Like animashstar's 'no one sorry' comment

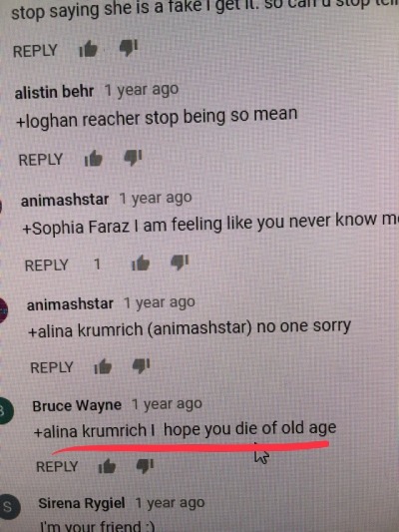(x=103, y=366)
